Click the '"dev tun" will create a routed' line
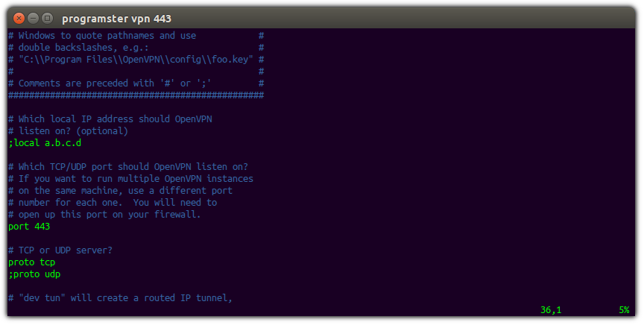 click(x=120, y=298)
